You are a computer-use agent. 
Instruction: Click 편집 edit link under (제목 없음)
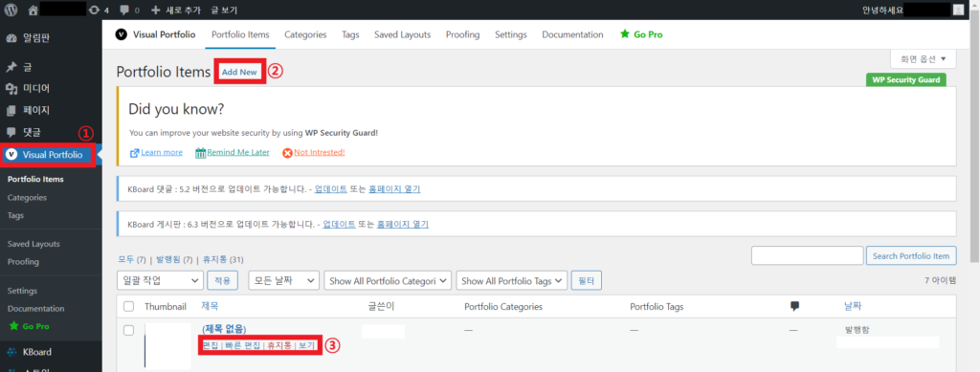(210, 345)
